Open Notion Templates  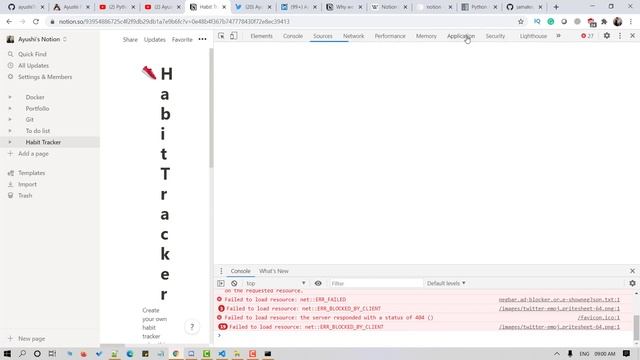[31, 173]
